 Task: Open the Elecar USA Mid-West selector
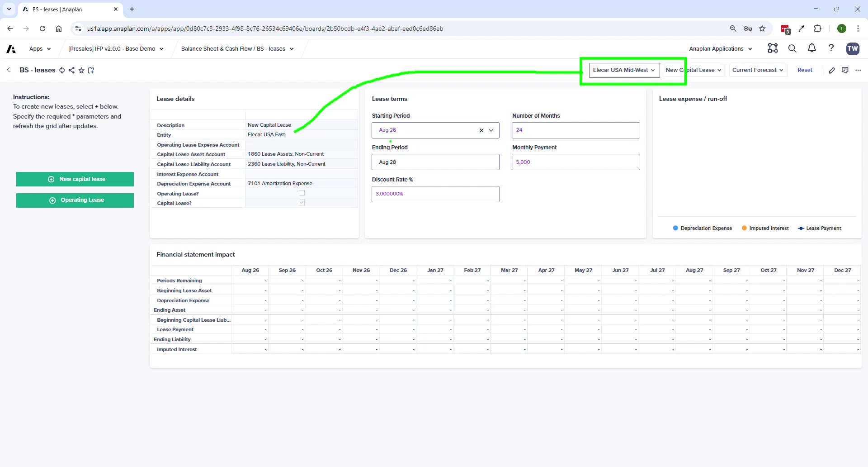pyautogui.click(x=624, y=70)
